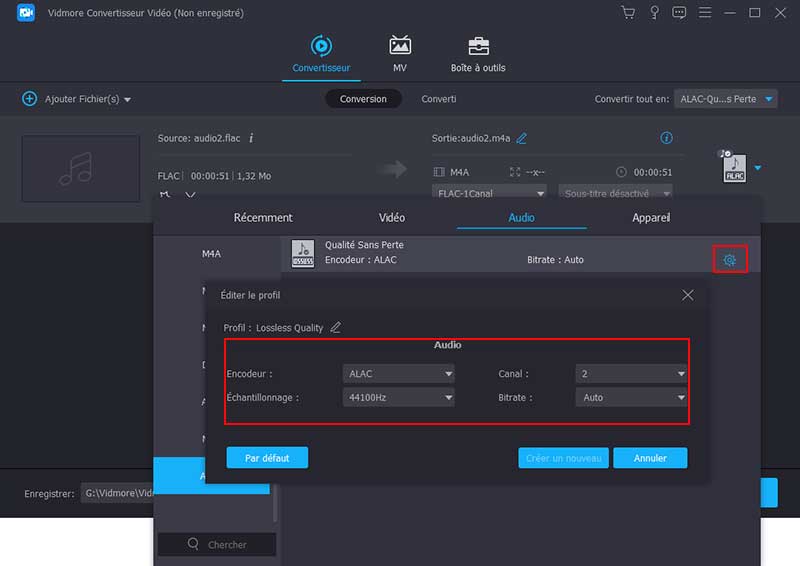Select the Conversion tab

[x=363, y=99]
